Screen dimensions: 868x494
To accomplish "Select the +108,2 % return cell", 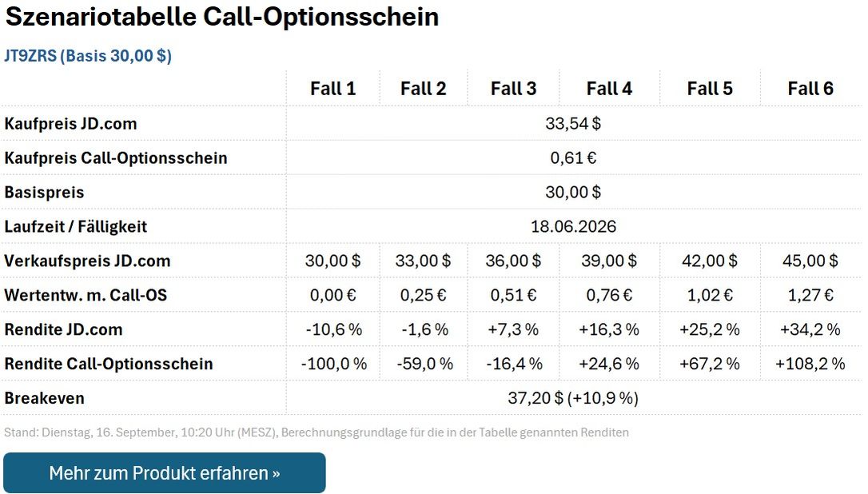I will pyautogui.click(x=810, y=365).
